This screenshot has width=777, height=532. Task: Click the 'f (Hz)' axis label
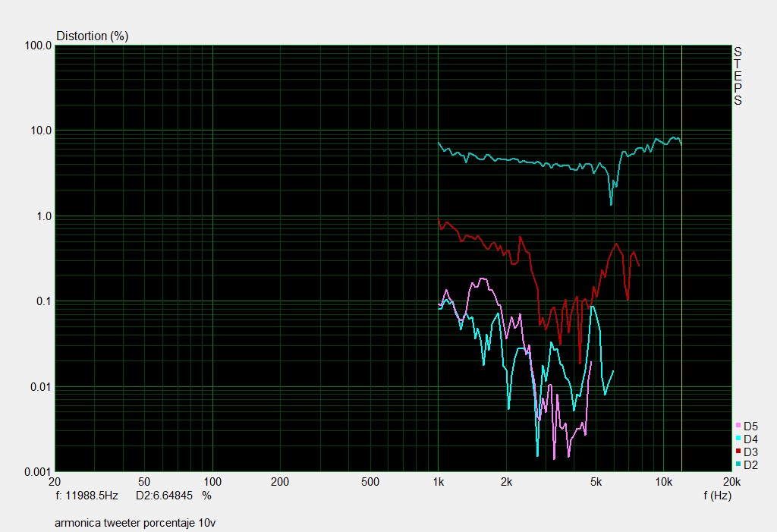pyautogui.click(x=717, y=496)
